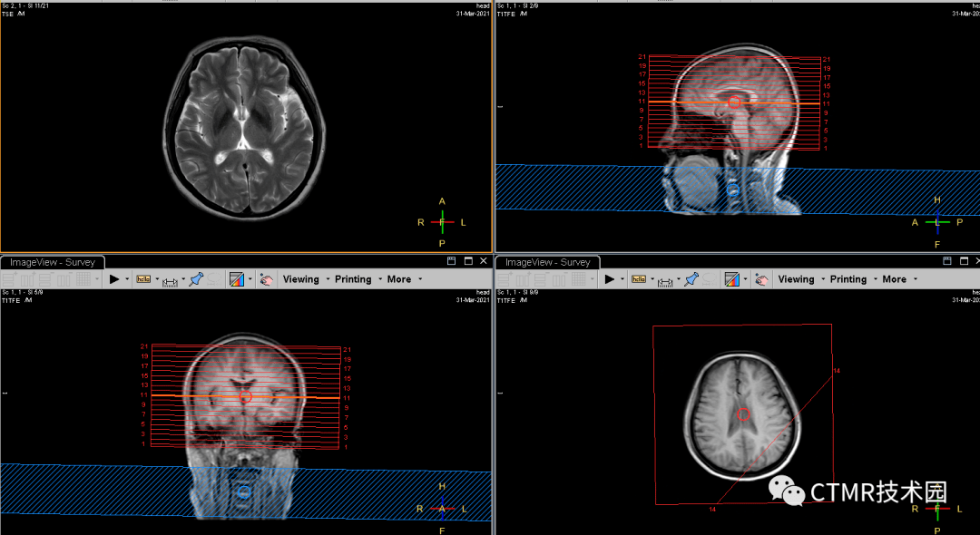Screen dimensions: 980x535
Task: Expand the play dropdown arrow in coronal toolbar
Action: pyautogui.click(x=127, y=279)
